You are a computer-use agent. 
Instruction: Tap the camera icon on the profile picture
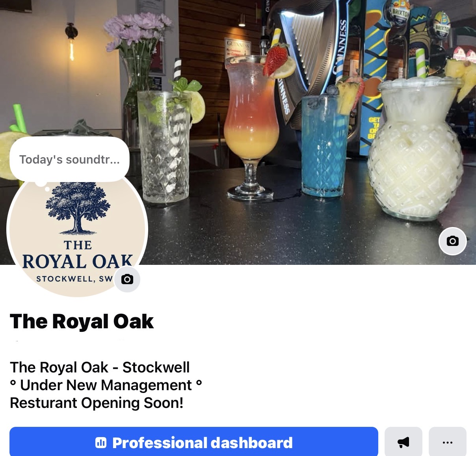pyautogui.click(x=127, y=279)
